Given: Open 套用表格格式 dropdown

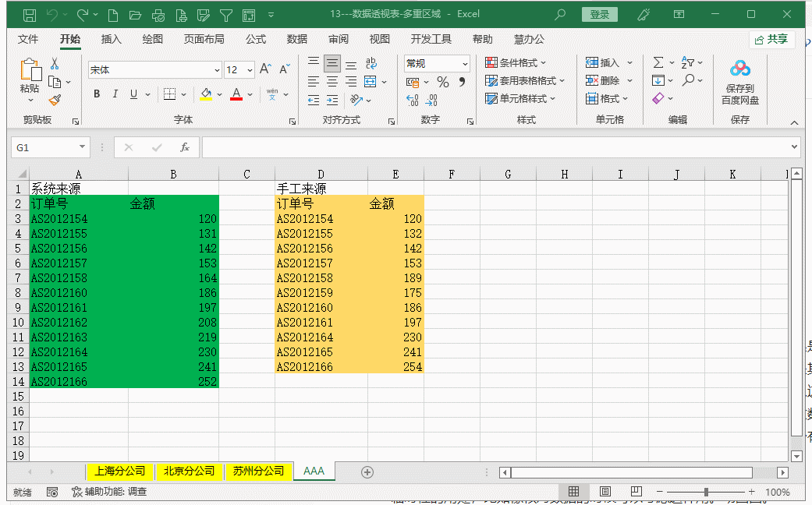Looking at the screenshot, I should (x=525, y=81).
